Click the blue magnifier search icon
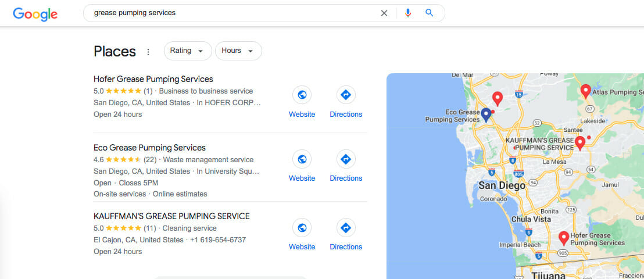Screen dimensions: 644x279 coord(429,13)
